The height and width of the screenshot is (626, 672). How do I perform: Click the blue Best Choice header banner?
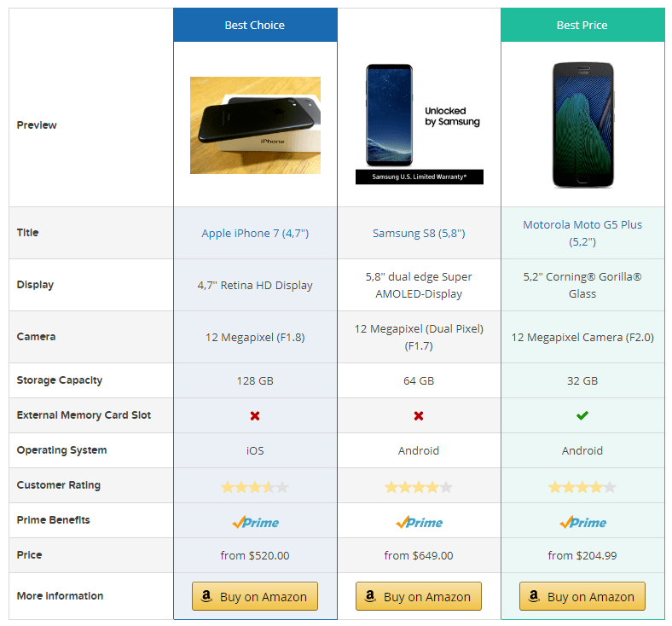tap(255, 26)
